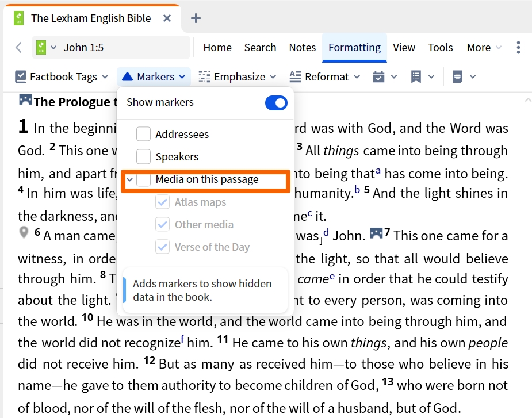Click the Reformat icon
The width and height of the screenshot is (532, 418).
pyautogui.click(x=295, y=77)
